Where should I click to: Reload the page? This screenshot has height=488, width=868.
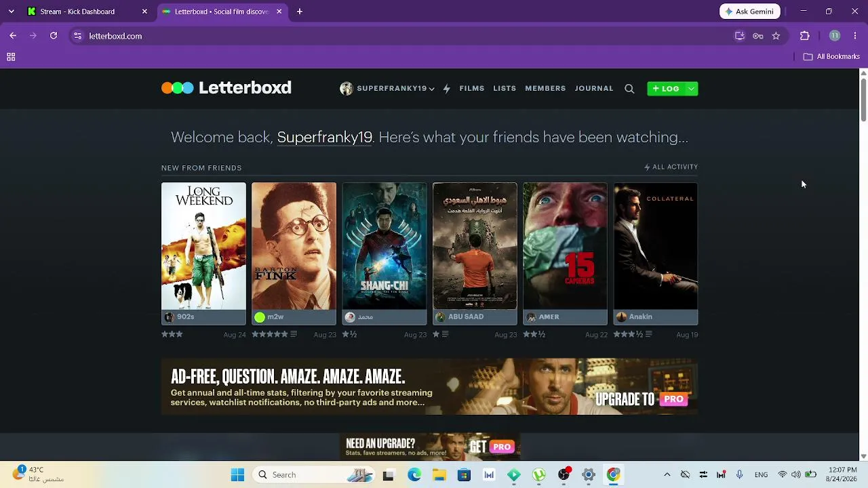click(x=54, y=36)
